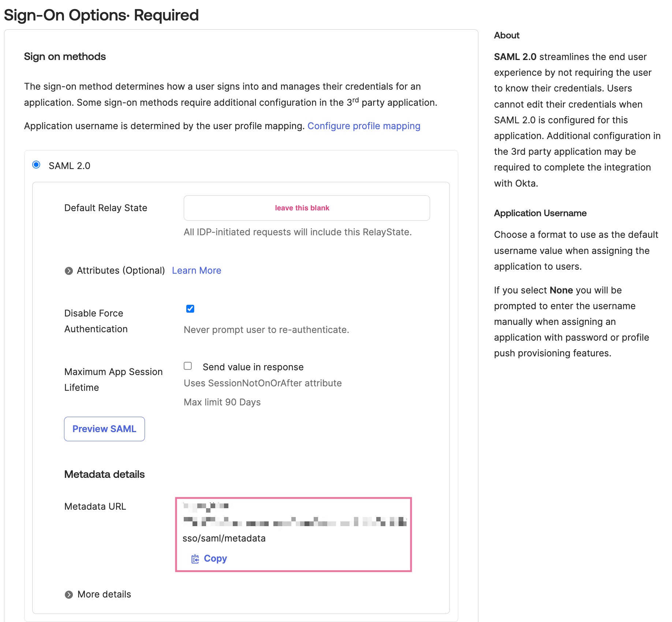Open the Learn More link
The height and width of the screenshot is (622, 672).
[197, 270]
